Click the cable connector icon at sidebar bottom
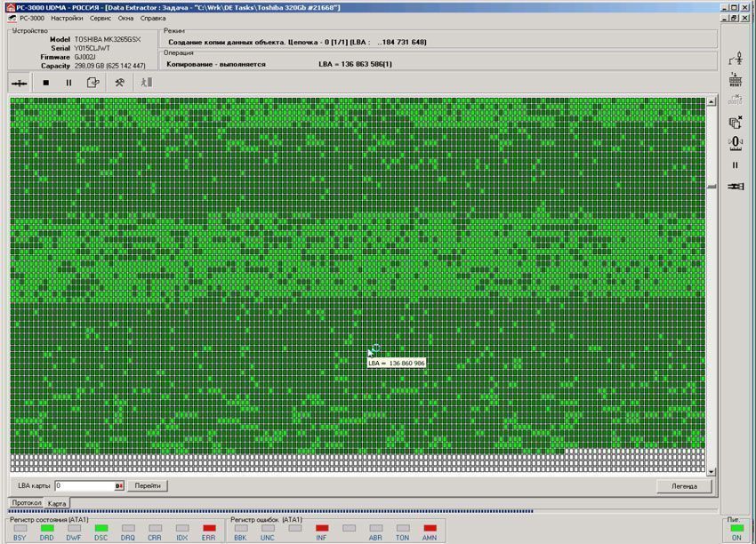 [x=736, y=187]
